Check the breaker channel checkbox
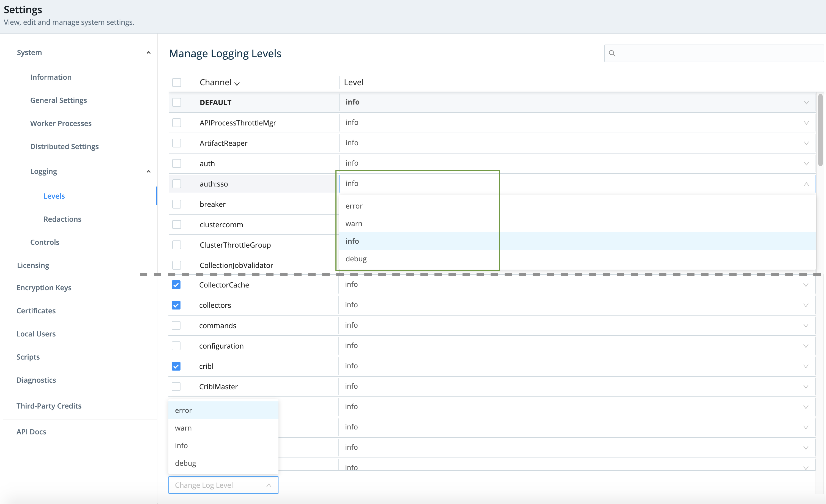 177,204
